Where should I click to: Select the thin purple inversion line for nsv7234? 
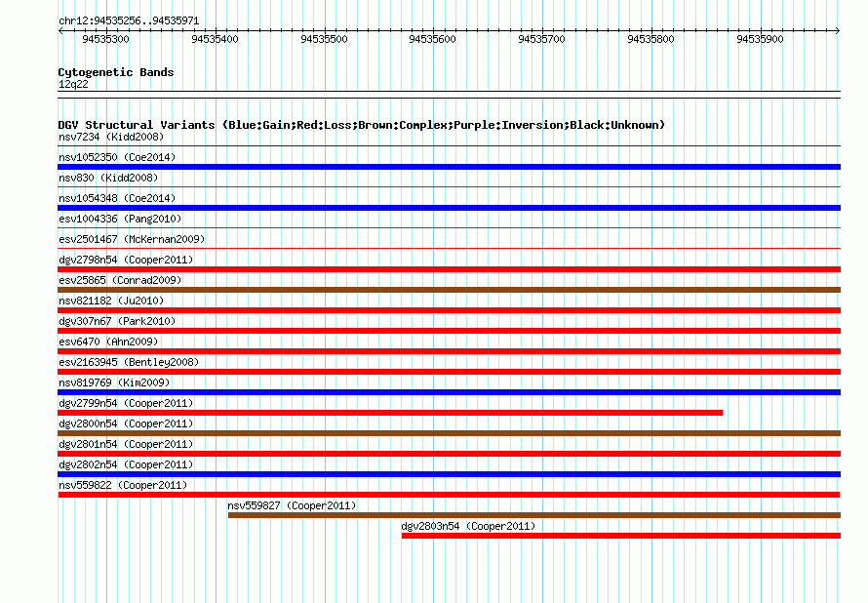pyautogui.click(x=449, y=146)
